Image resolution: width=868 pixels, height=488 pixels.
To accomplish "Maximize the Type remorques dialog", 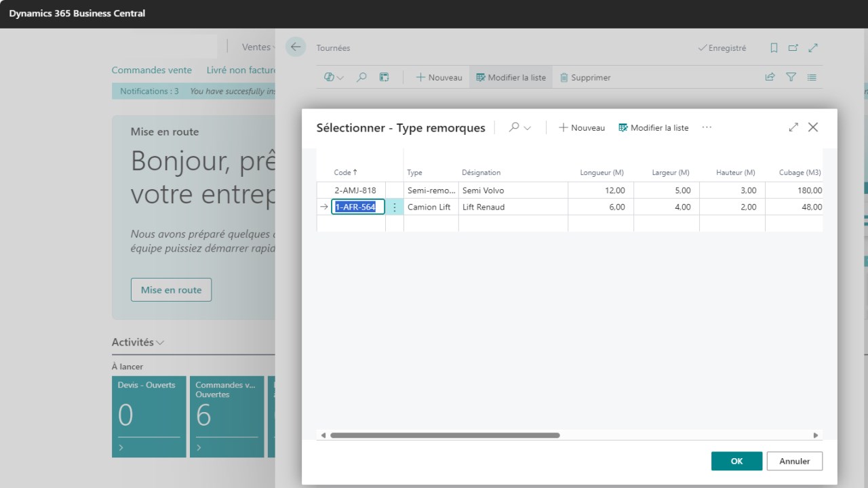I will 793,127.
